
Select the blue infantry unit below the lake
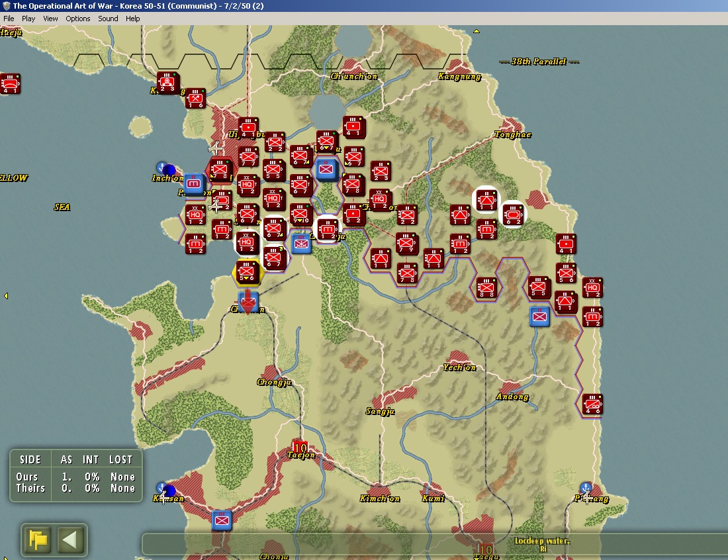(326, 169)
